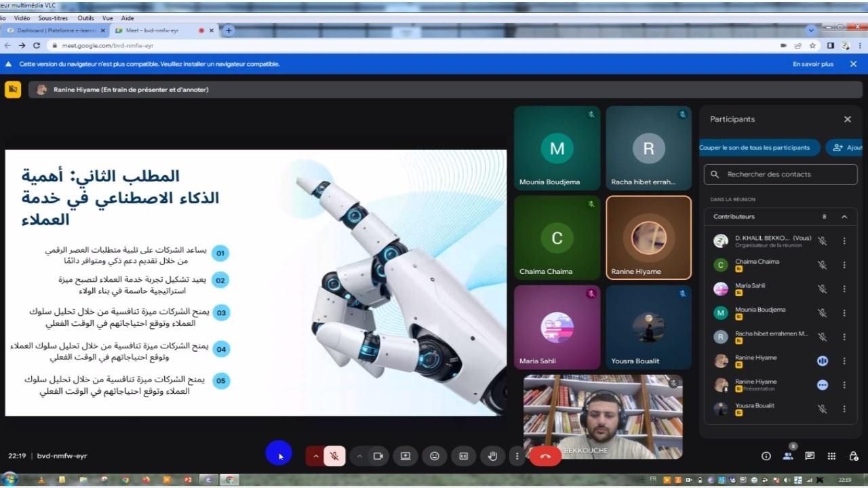Switch to Dashboard Plateforme e-learning tab

coord(56,30)
